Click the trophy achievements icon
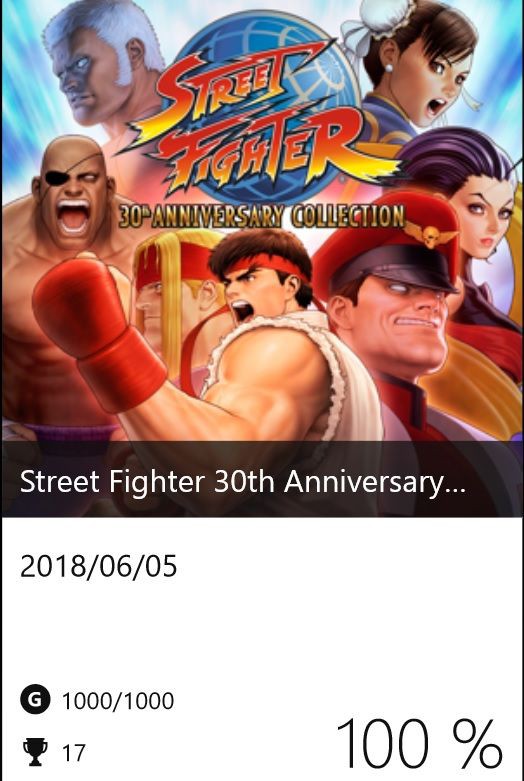Screen dimensions: 524x781 (35, 752)
